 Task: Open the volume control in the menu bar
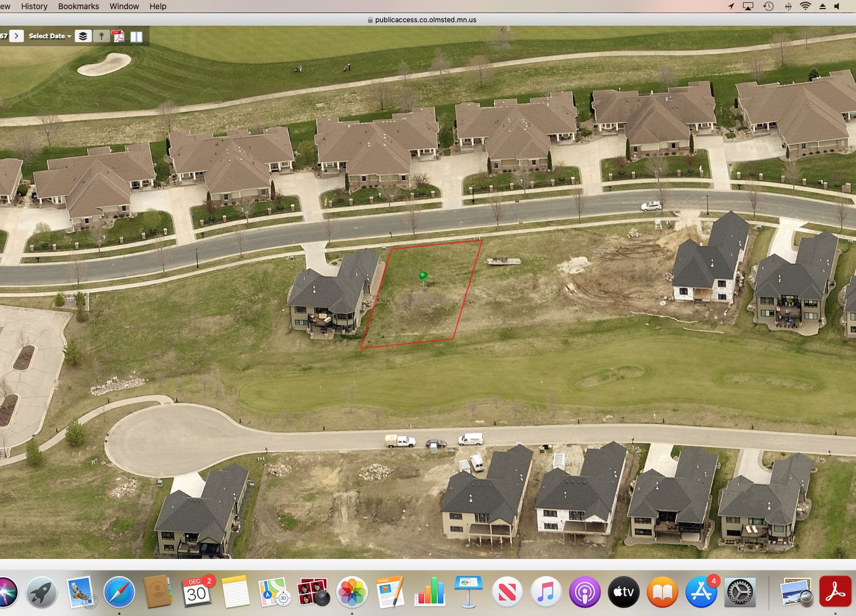pos(837,6)
